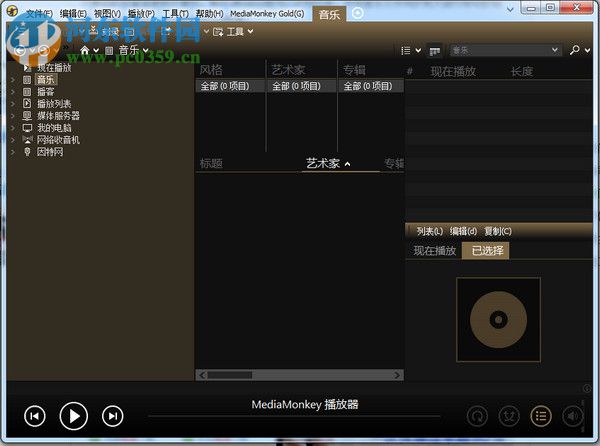Expand the 播放列表 tree node

tap(13, 104)
